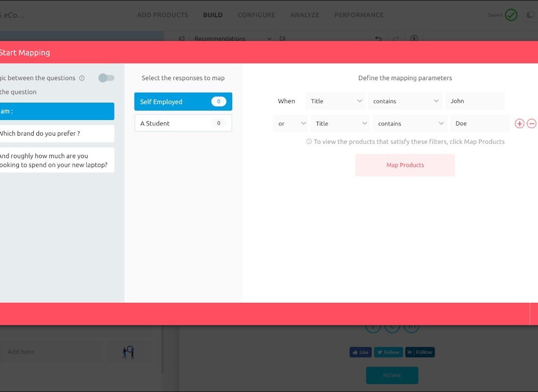The height and width of the screenshot is (392, 538).
Task: Select 'Which brand do you prefer ?' question
Action: tap(56, 134)
